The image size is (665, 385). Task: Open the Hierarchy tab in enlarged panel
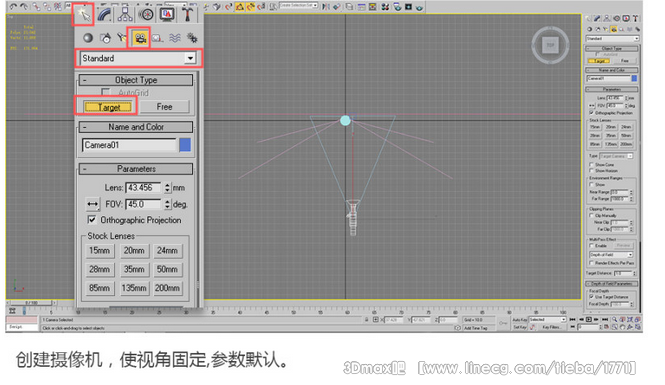click(125, 15)
